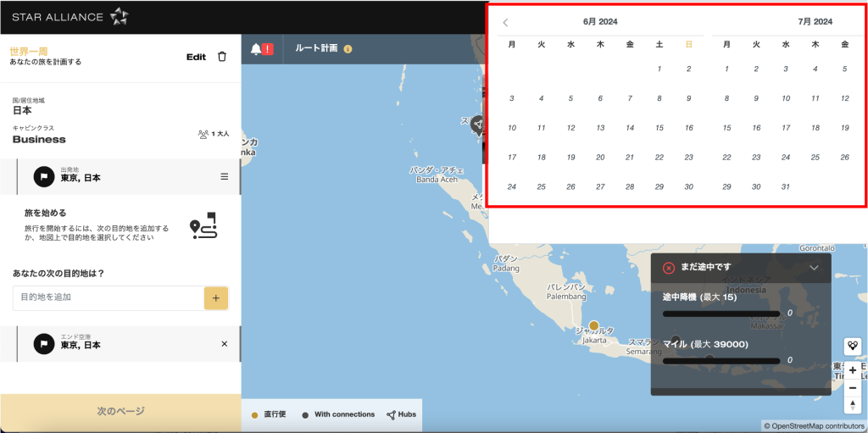This screenshot has height=433, width=868.
Task: Go to previous month in calendar
Action: click(x=505, y=23)
